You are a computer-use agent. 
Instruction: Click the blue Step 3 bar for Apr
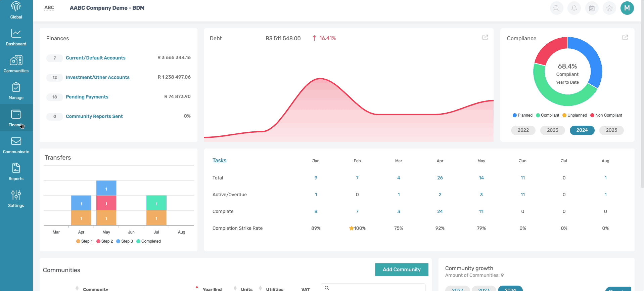click(x=81, y=203)
